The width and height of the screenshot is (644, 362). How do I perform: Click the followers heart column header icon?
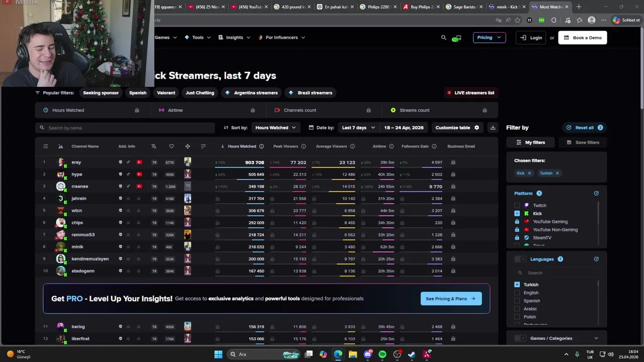click(x=172, y=146)
